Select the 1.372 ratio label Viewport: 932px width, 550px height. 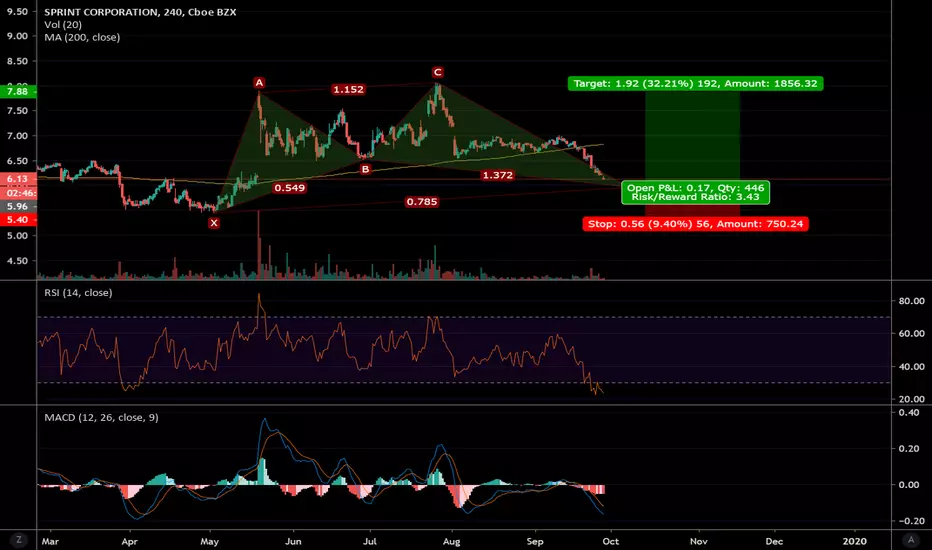point(498,175)
